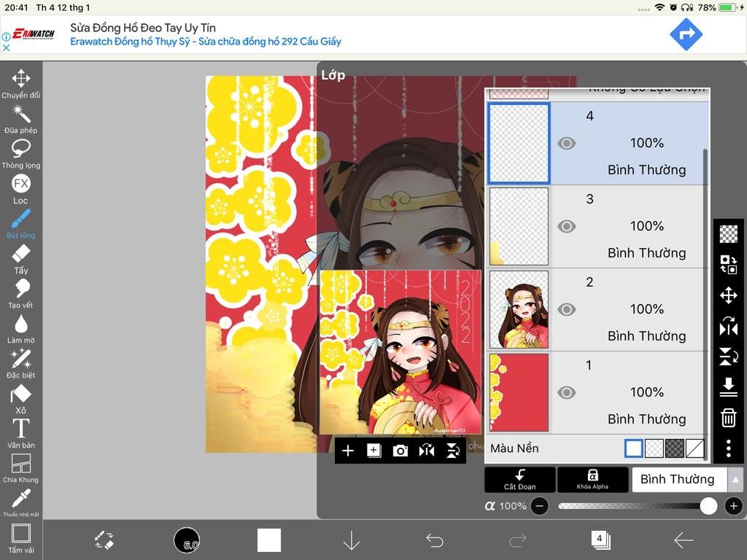Select the Thòng lọng lasso tool
747x560 pixels.
coord(20,155)
